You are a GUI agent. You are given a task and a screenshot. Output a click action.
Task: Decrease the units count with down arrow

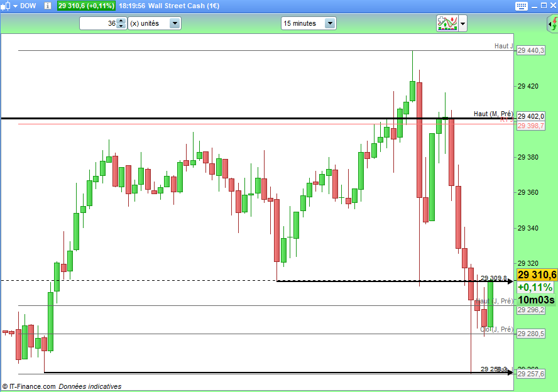[x=121, y=26]
